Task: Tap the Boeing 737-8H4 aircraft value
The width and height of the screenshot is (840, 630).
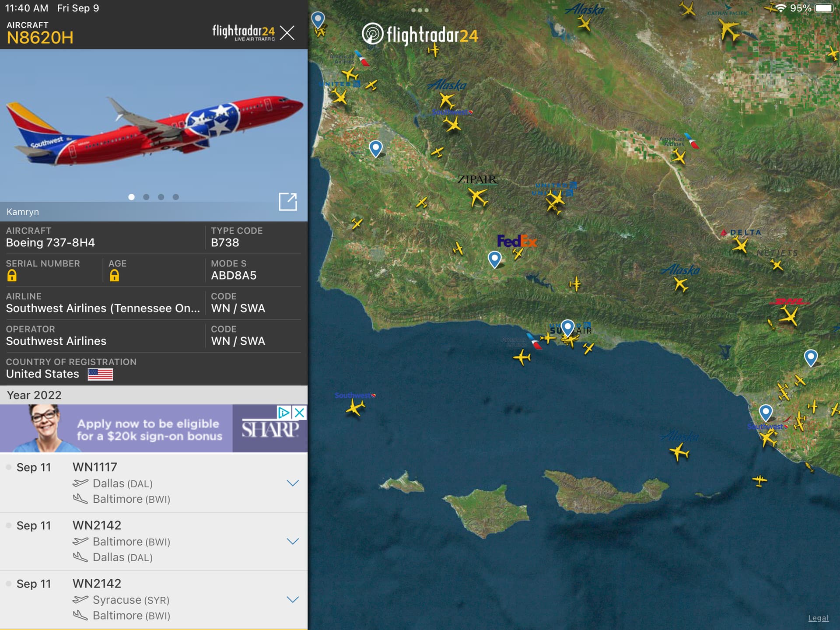Action: tap(50, 243)
